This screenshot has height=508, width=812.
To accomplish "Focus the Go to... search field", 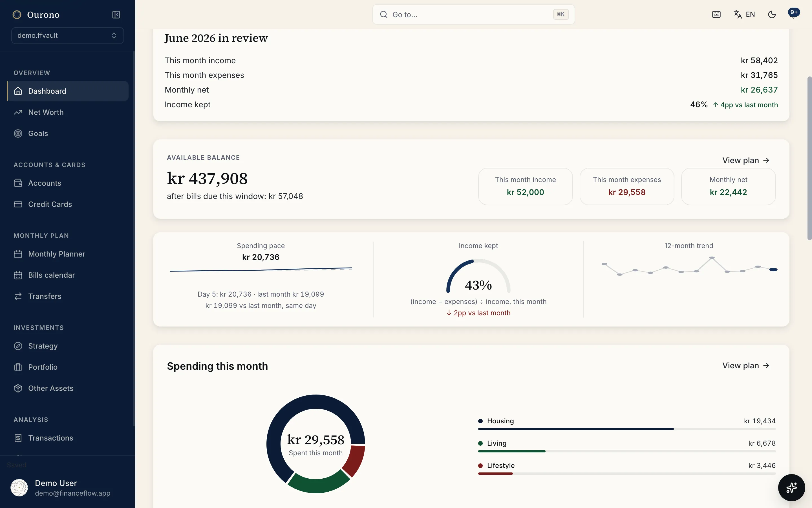I will pos(473,14).
